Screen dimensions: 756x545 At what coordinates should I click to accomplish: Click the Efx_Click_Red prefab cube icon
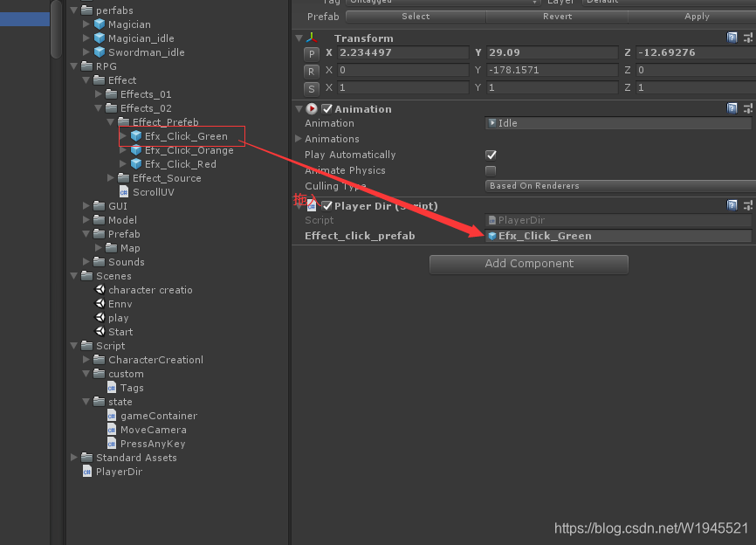tap(136, 164)
